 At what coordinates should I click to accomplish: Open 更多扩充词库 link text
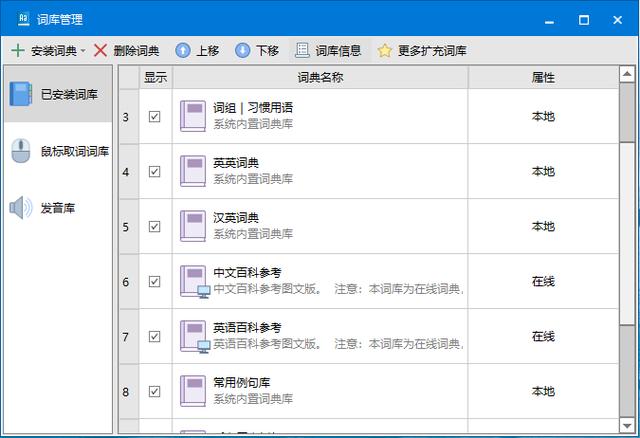[x=432, y=51]
